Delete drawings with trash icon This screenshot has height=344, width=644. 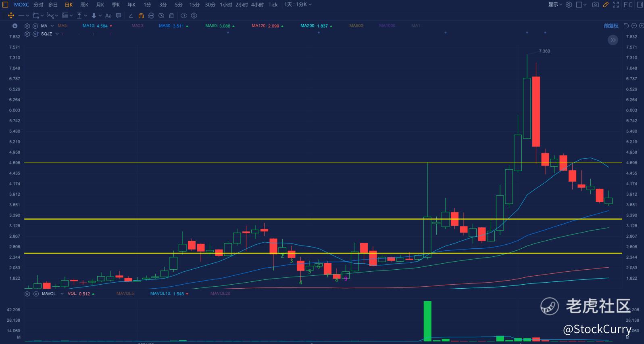[x=171, y=16]
